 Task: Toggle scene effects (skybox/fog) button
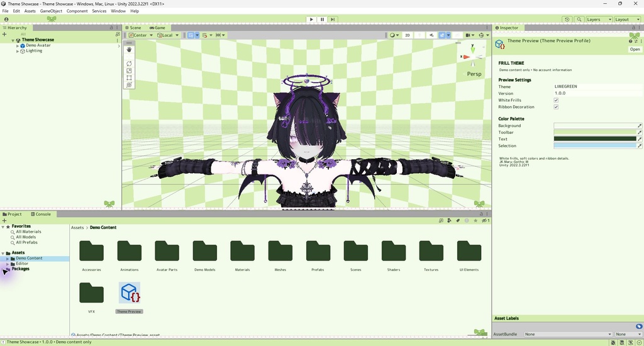coord(442,35)
